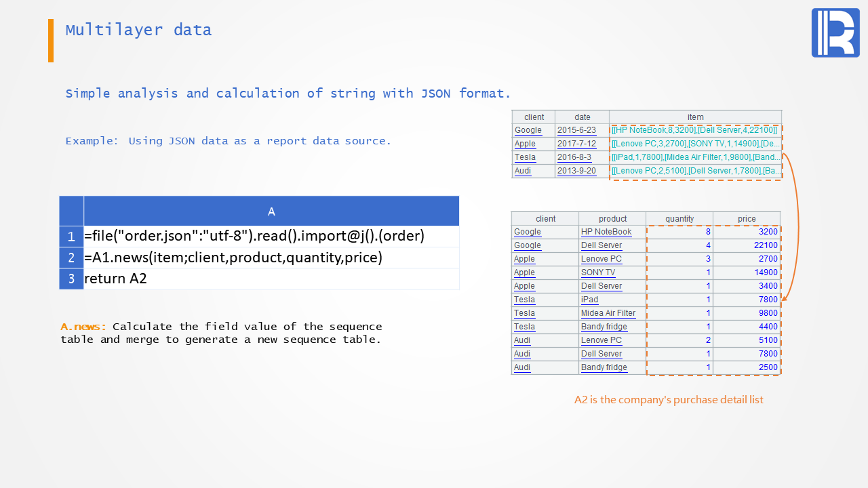Select the quantity 4 cell
The image size is (868, 488).
click(x=679, y=245)
